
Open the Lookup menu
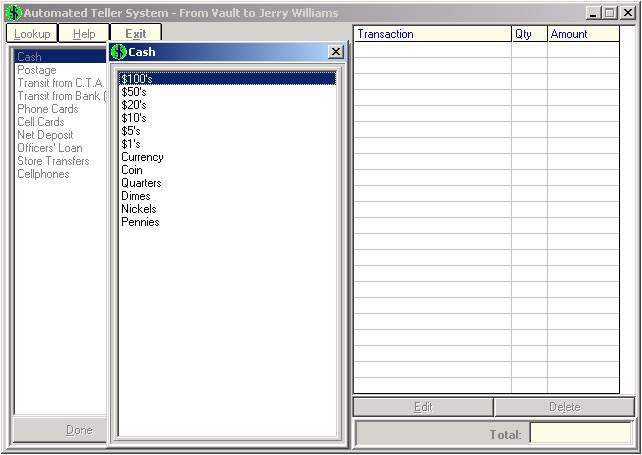32,34
